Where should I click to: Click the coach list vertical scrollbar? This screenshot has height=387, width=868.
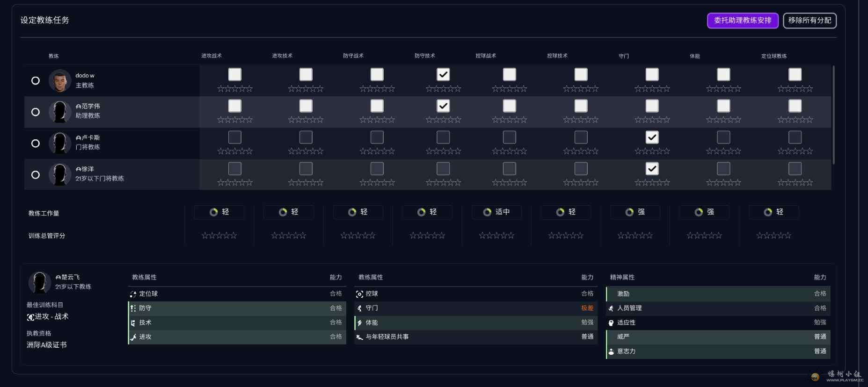833,115
